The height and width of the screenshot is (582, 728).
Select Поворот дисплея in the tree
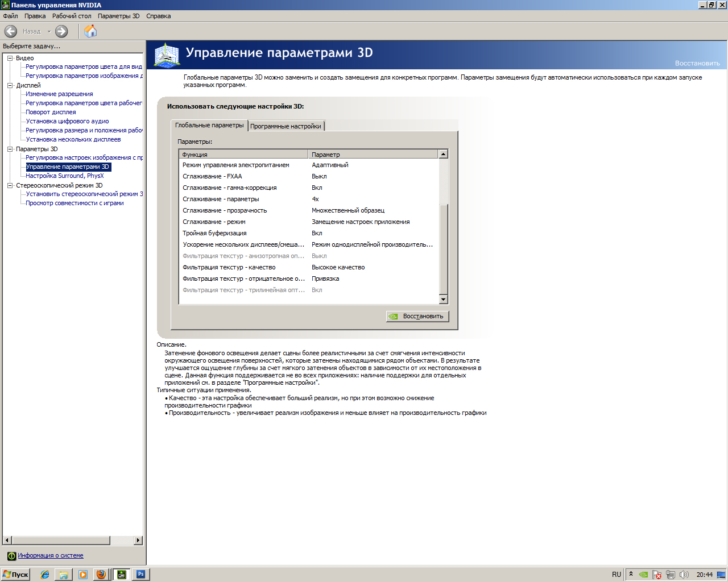coord(51,112)
